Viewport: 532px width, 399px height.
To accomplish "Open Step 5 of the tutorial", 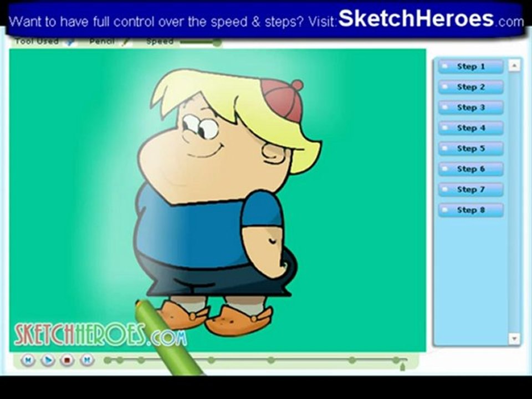I will 470,149.
